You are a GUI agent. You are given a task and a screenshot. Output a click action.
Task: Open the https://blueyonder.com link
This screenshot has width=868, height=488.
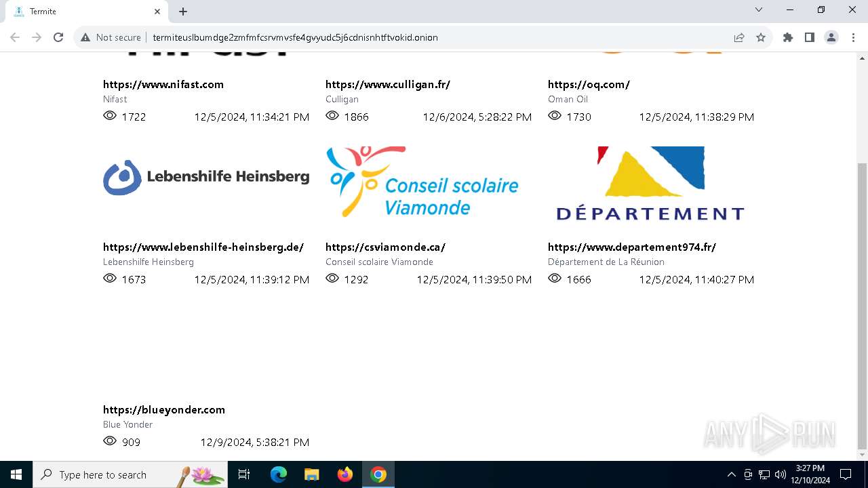[164, 409]
